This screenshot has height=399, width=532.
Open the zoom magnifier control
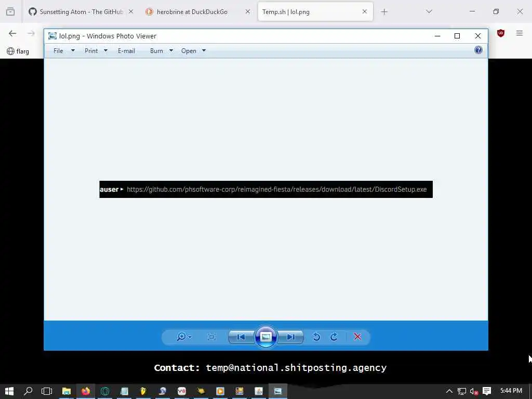[x=183, y=337]
